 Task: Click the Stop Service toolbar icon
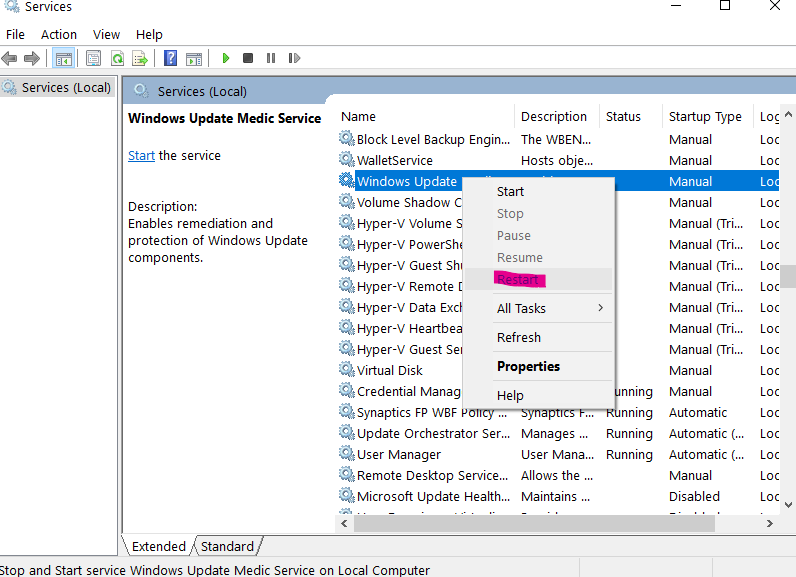coord(248,58)
